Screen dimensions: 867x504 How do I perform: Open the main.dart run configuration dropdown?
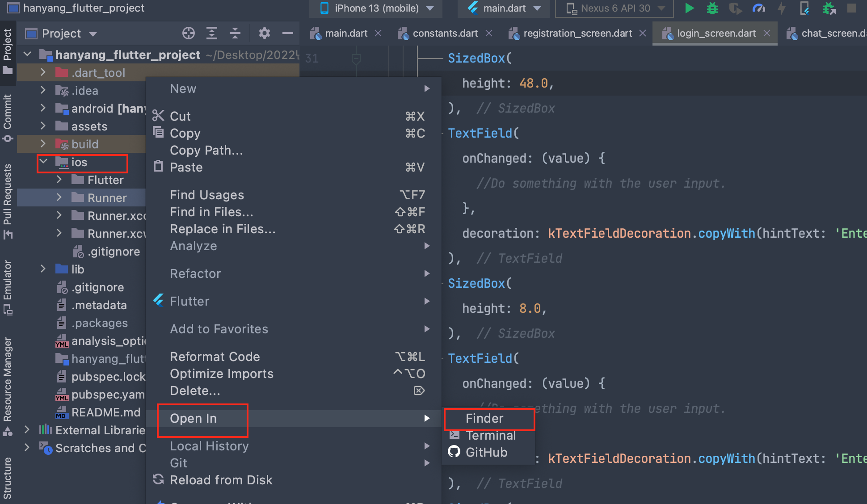[x=505, y=8]
